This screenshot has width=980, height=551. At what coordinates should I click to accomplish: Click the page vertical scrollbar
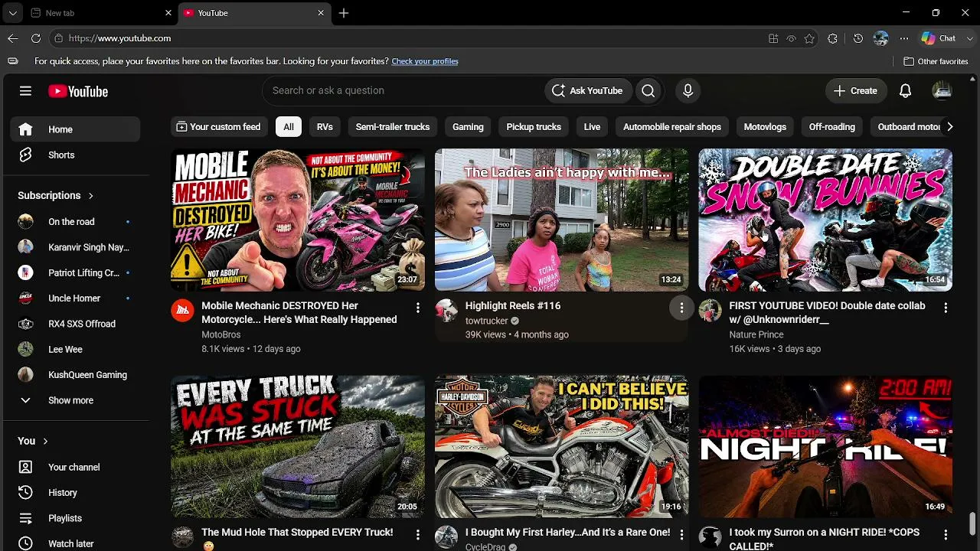coord(973,523)
